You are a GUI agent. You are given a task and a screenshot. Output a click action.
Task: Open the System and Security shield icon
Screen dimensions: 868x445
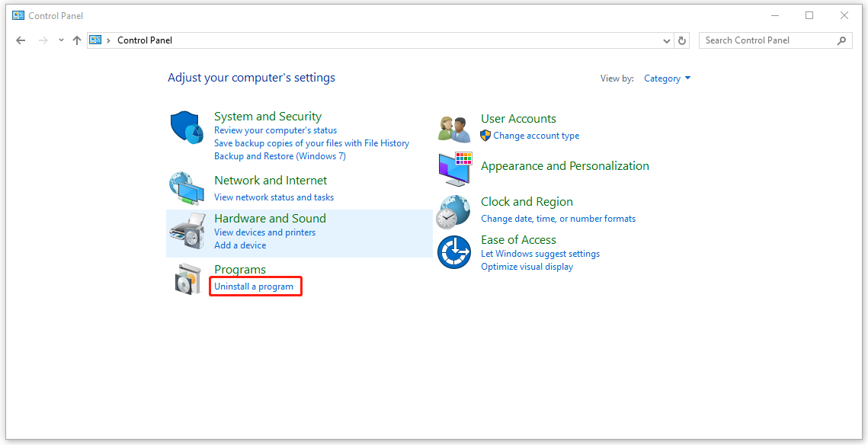[x=187, y=127]
